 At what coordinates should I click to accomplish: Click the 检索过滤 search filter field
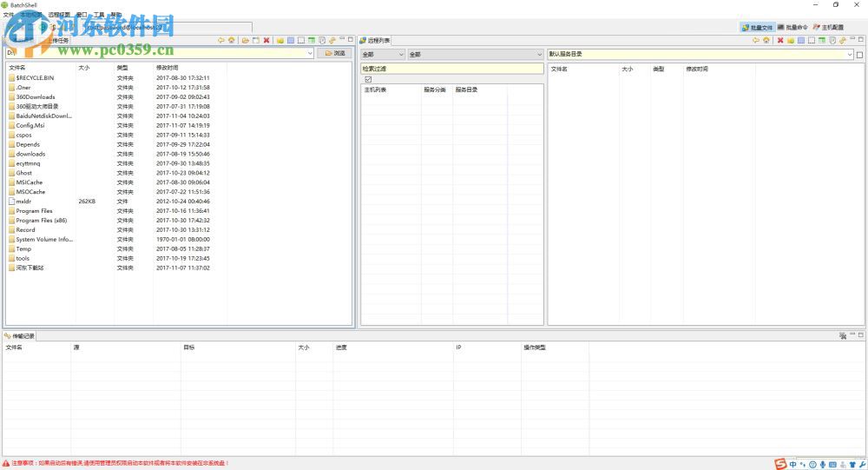[452, 69]
